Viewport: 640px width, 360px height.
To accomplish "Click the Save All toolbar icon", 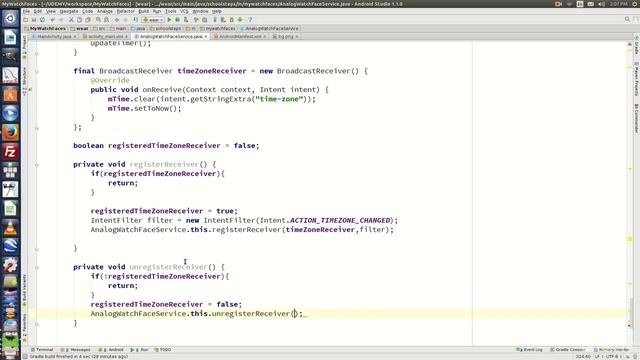I will coord(34,20).
